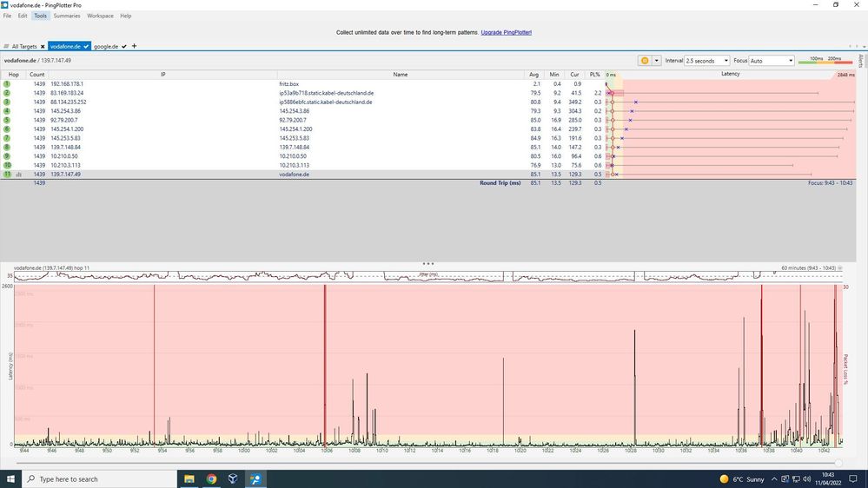
Task: Open the Summaries menu
Action: [66, 16]
